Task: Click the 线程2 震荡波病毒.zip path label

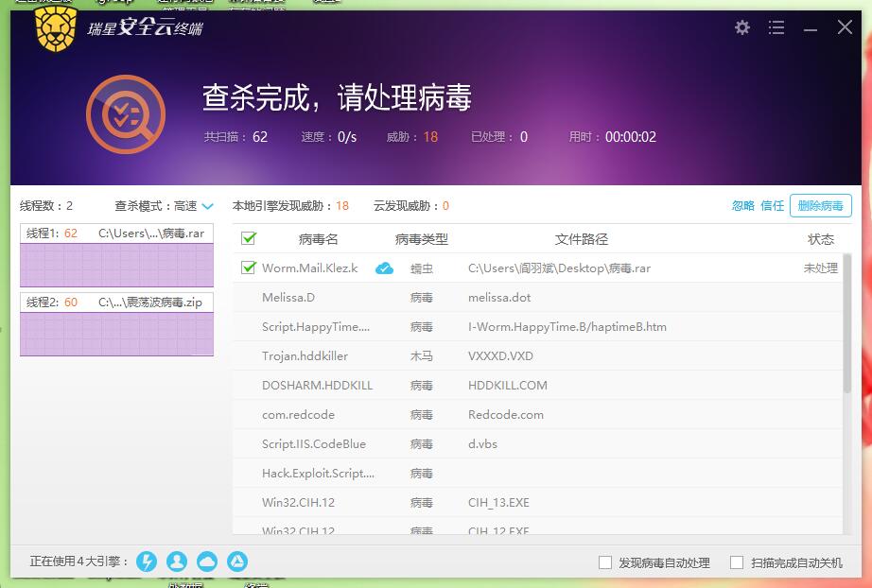Action: coord(150,303)
